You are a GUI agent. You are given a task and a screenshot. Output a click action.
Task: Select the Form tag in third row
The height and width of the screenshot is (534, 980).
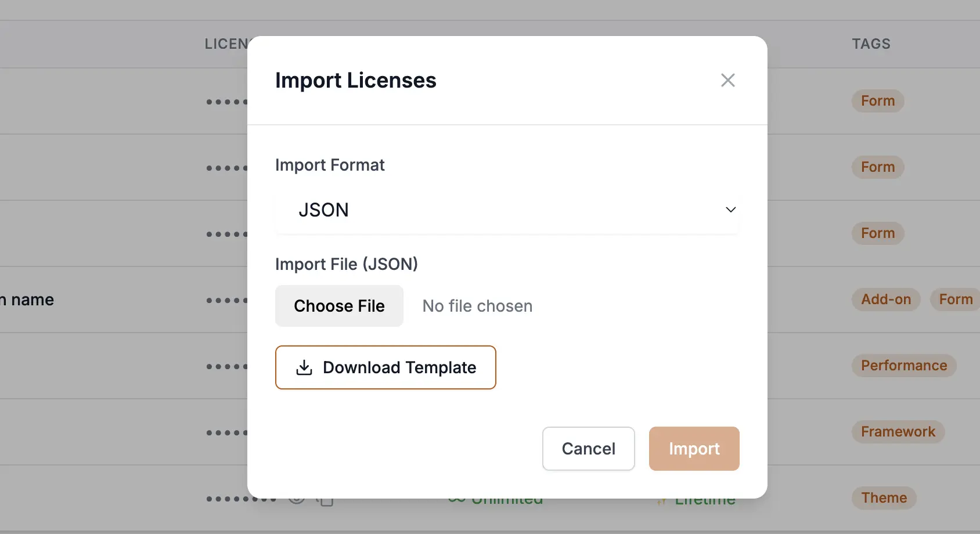[877, 233]
